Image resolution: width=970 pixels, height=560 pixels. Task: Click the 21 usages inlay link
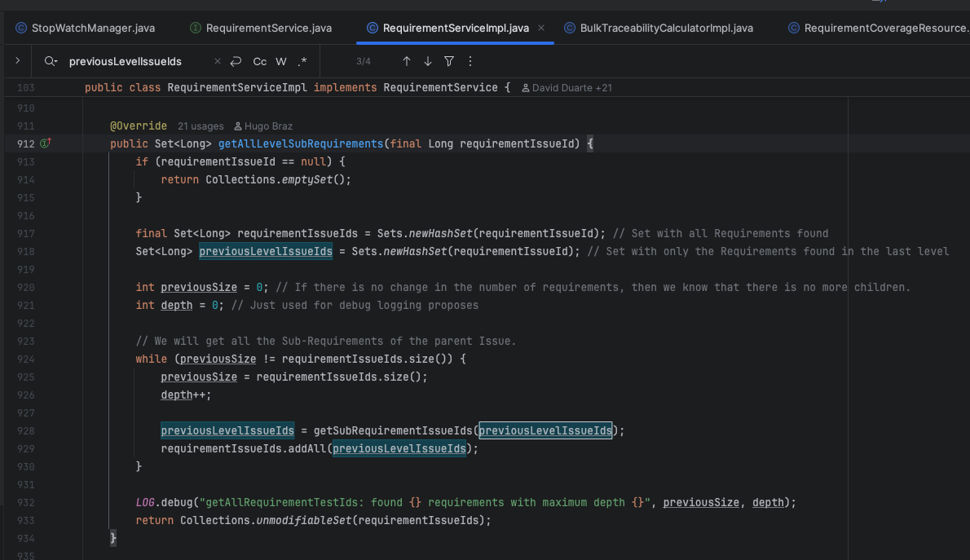click(x=201, y=126)
